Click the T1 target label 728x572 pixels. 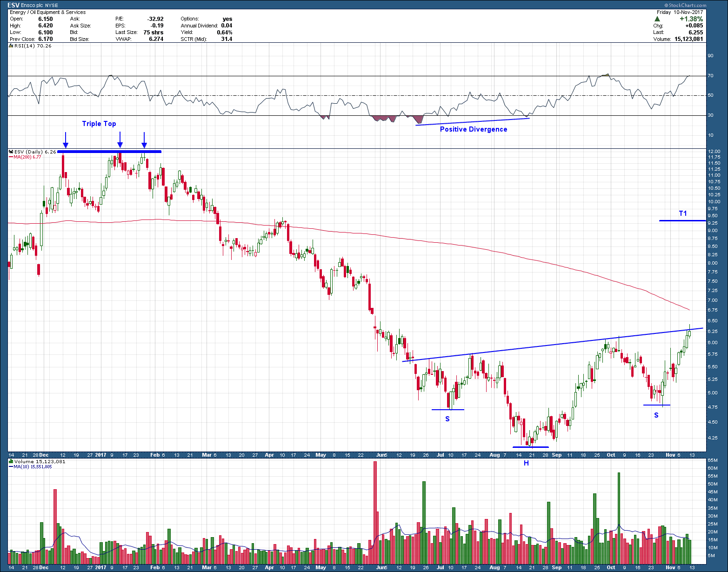tap(683, 213)
